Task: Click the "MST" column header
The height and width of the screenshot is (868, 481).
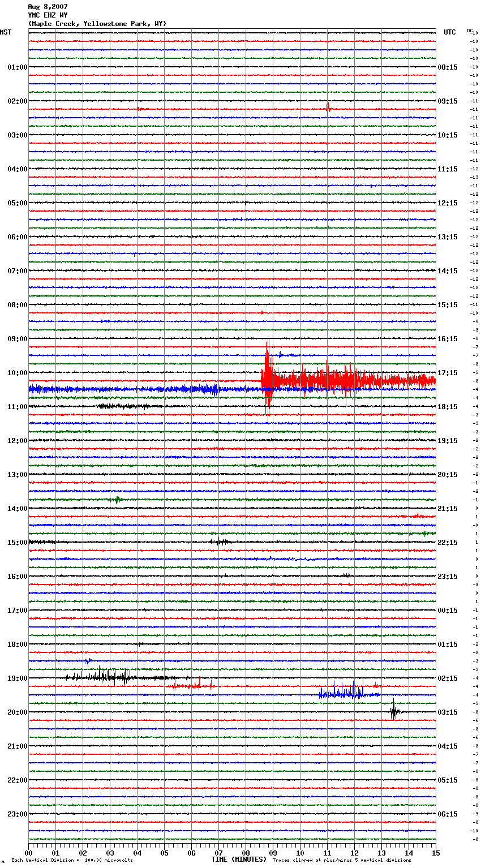Action: [6, 32]
